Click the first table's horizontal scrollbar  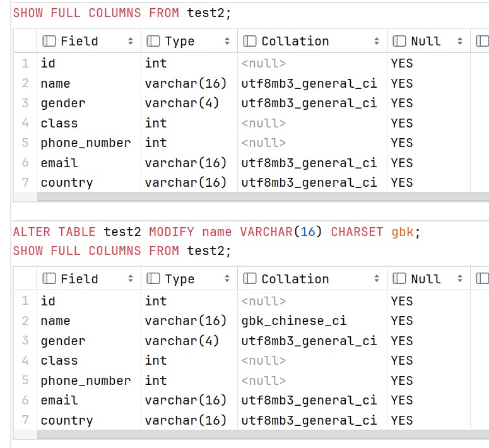pos(263,196)
